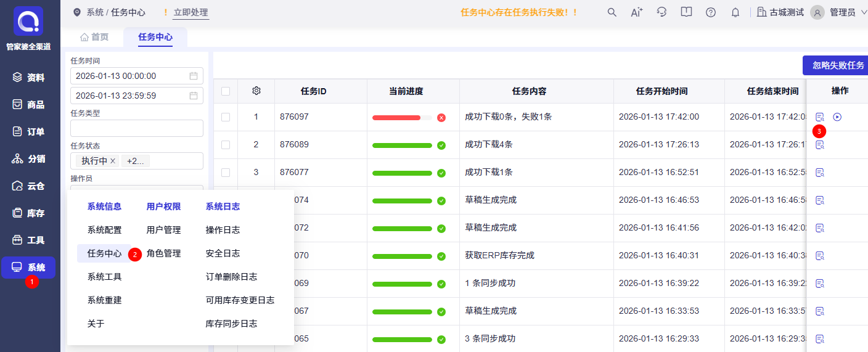Image resolution: width=868 pixels, height=352 pixels.
Task: Open 安全日志 from system logs
Action: pos(223,253)
